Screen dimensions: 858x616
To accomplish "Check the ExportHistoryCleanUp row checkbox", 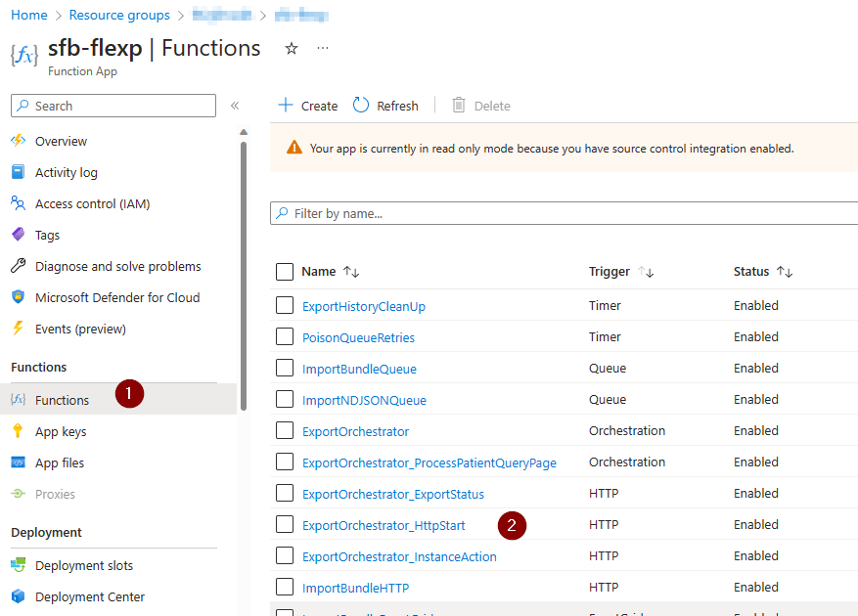I will 285,305.
